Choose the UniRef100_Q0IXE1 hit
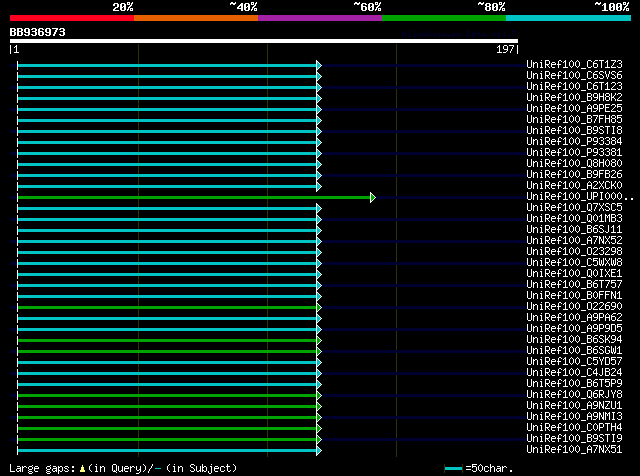The width and height of the screenshot is (640, 476). click(x=574, y=274)
